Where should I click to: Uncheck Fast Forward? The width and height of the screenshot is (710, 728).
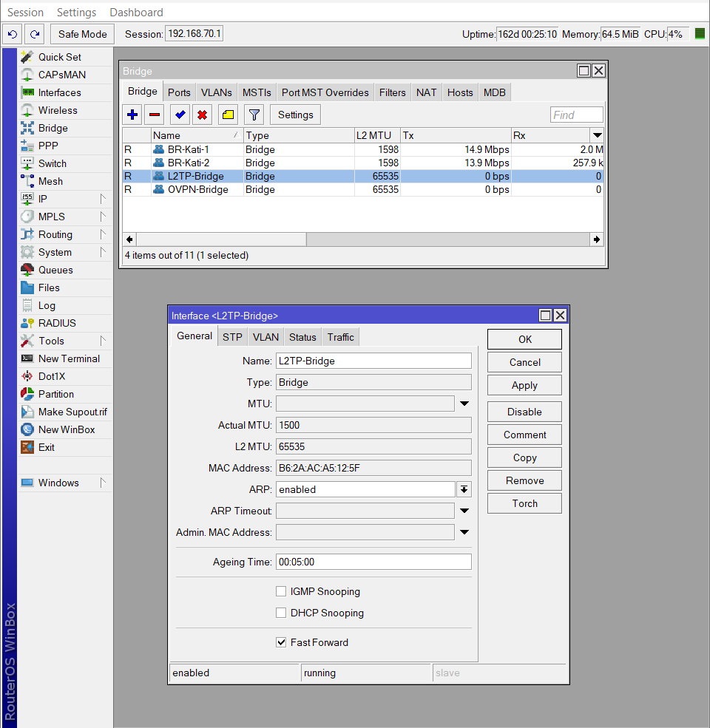coord(281,642)
